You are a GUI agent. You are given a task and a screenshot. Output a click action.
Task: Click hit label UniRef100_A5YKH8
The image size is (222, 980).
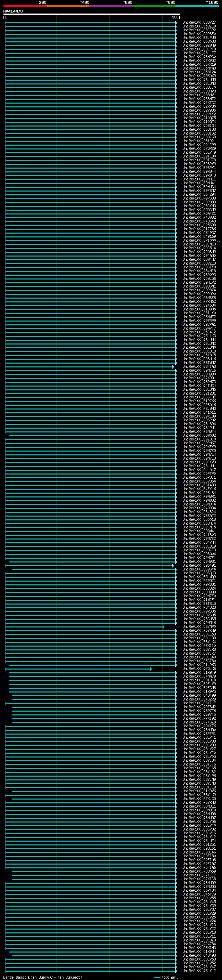click(199, 803)
